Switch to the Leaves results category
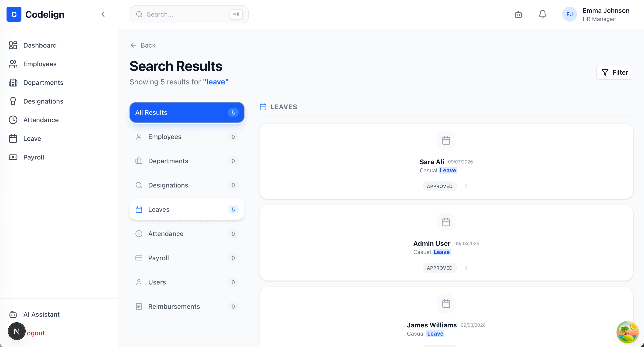Image resolution: width=644 pixels, height=347 pixels. click(x=187, y=209)
